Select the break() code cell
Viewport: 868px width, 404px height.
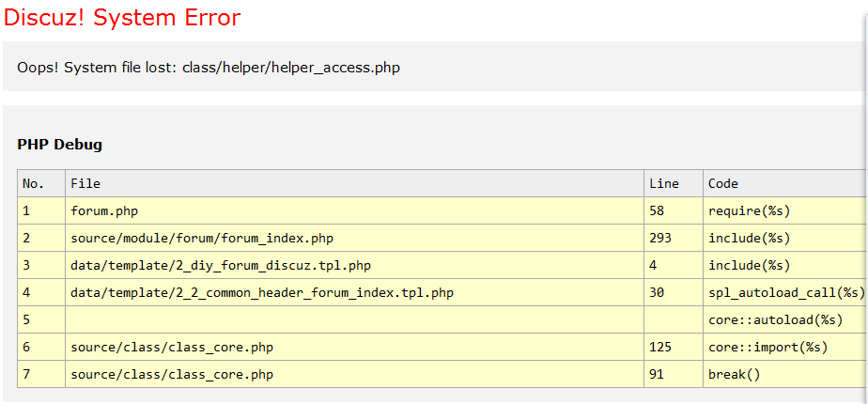(785, 374)
